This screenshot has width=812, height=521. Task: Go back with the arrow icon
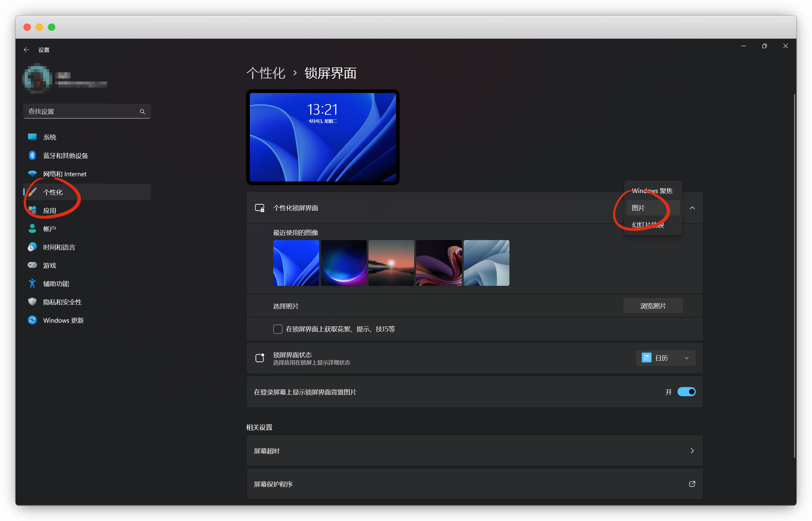click(27, 50)
